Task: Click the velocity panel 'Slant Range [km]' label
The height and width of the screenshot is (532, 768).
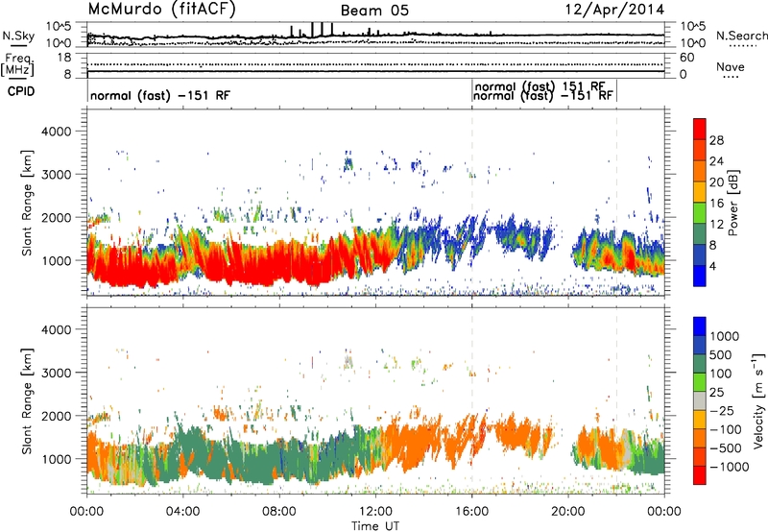Action: (x=27, y=400)
